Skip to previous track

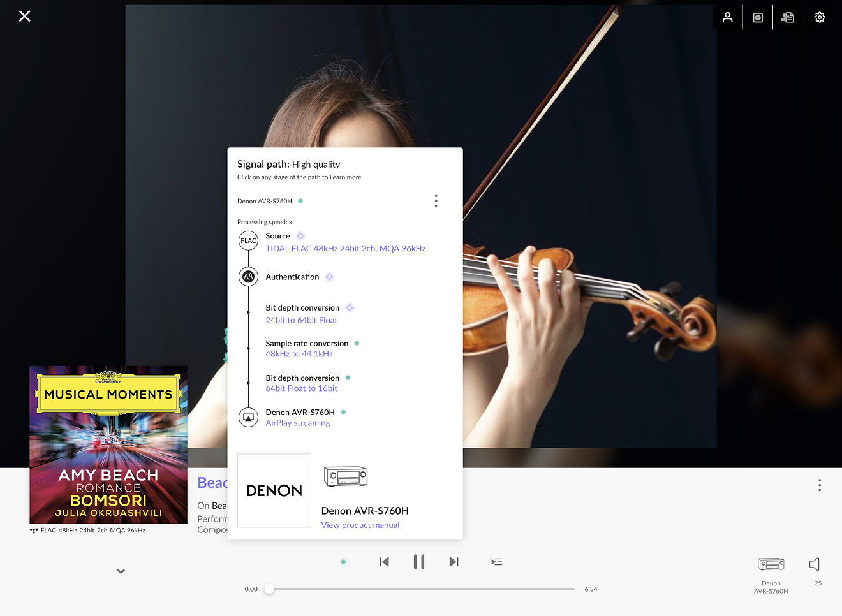click(384, 562)
